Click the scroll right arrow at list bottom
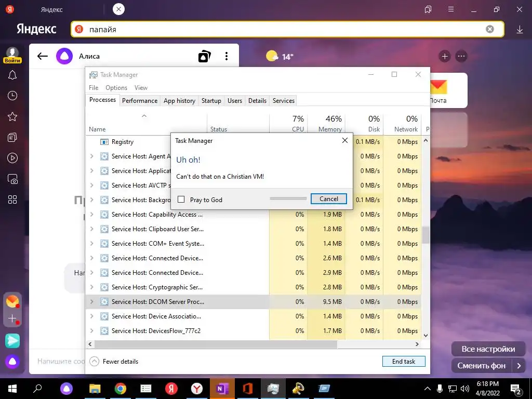 tap(417, 344)
